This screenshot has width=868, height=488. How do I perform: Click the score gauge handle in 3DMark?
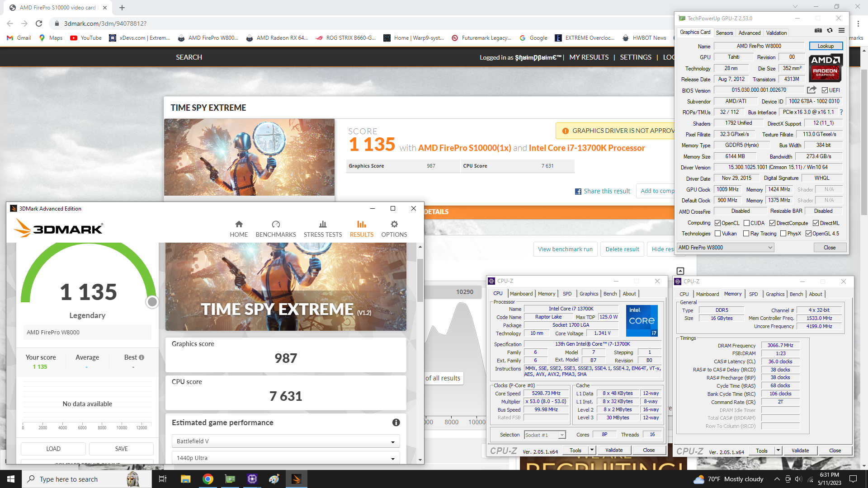[152, 302]
